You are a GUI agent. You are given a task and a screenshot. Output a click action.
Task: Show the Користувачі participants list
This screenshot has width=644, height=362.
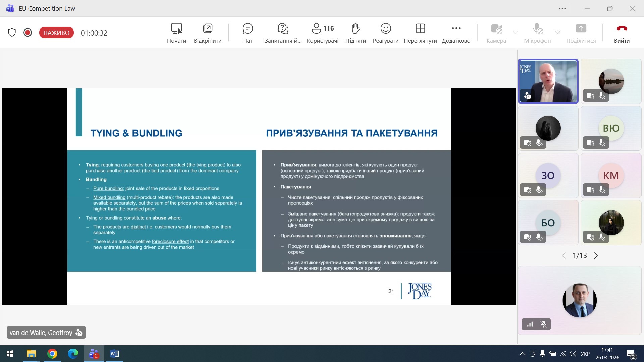coord(322,33)
